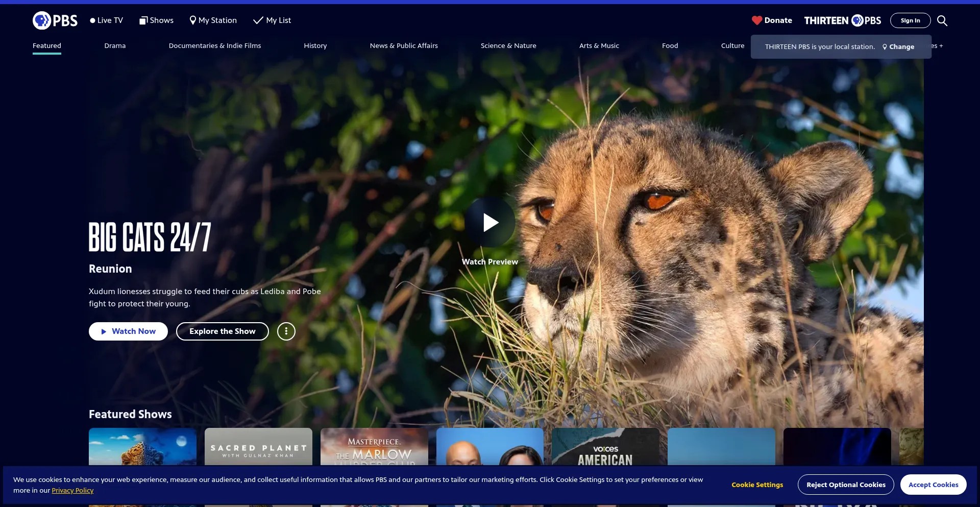Open the Culture tab
980x507 pixels.
(732, 46)
